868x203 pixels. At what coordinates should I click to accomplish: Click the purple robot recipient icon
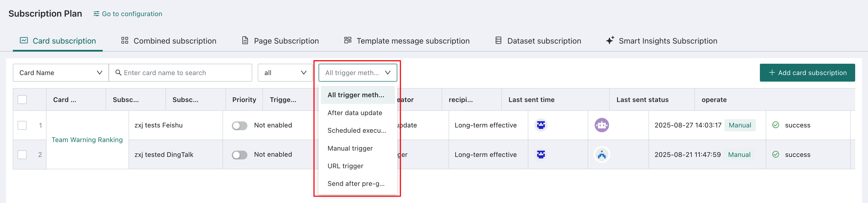pos(601,125)
